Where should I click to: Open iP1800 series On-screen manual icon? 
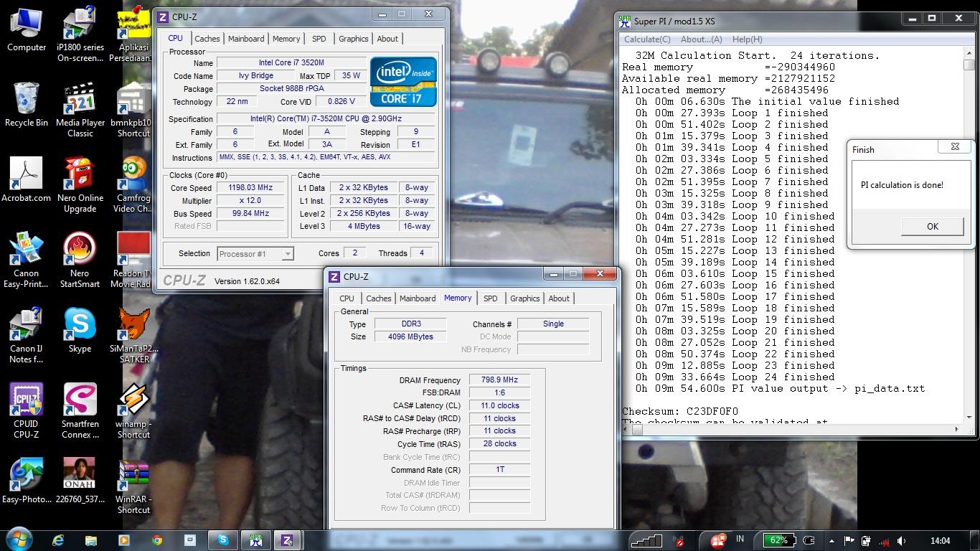pos(80,35)
